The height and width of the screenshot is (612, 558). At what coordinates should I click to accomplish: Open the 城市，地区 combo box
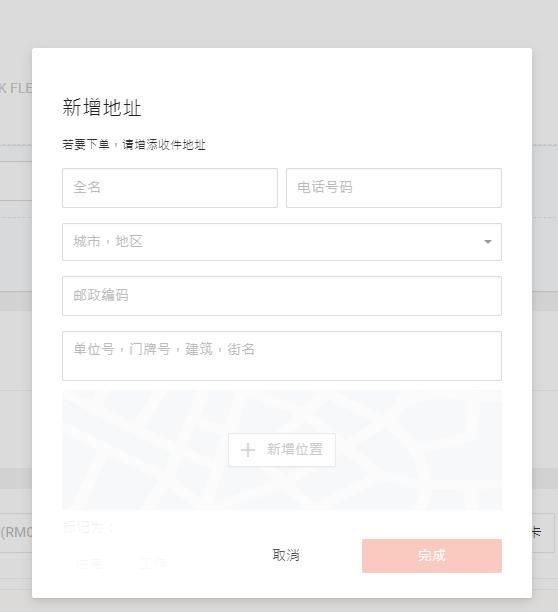(x=282, y=242)
